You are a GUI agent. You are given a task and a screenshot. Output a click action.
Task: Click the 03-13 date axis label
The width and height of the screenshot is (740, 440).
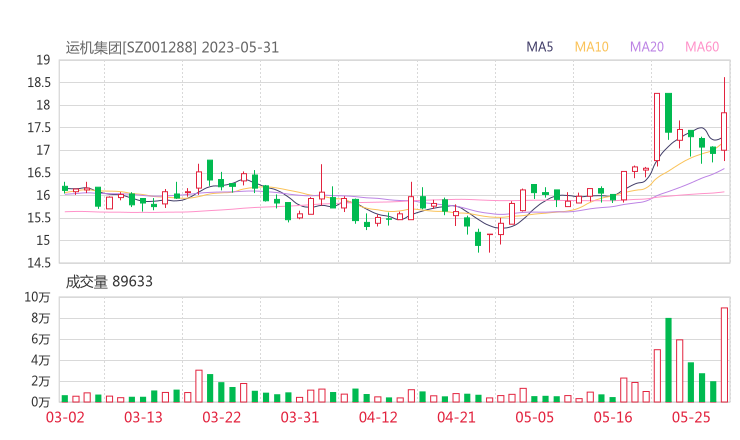pos(143,417)
